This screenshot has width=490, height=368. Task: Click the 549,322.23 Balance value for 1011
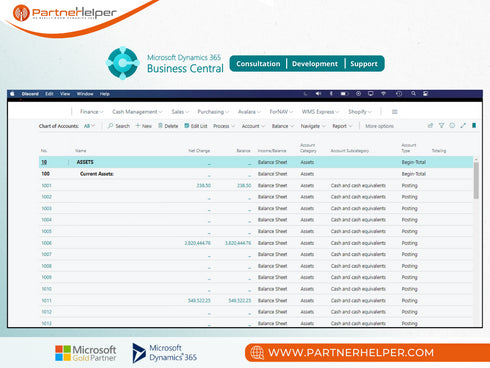(x=239, y=301)
